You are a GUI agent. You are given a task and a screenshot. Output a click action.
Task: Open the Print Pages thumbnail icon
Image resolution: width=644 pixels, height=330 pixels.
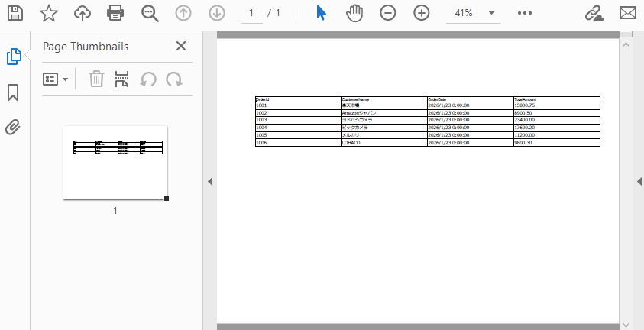pyautogui.click(x=121, y=79)
